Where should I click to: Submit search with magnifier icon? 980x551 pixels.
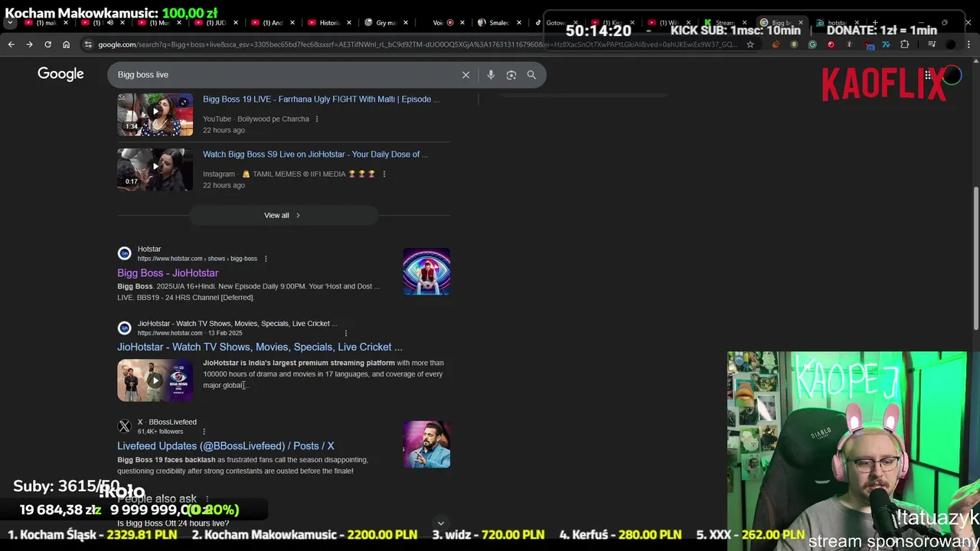click(x=531, y=74)
